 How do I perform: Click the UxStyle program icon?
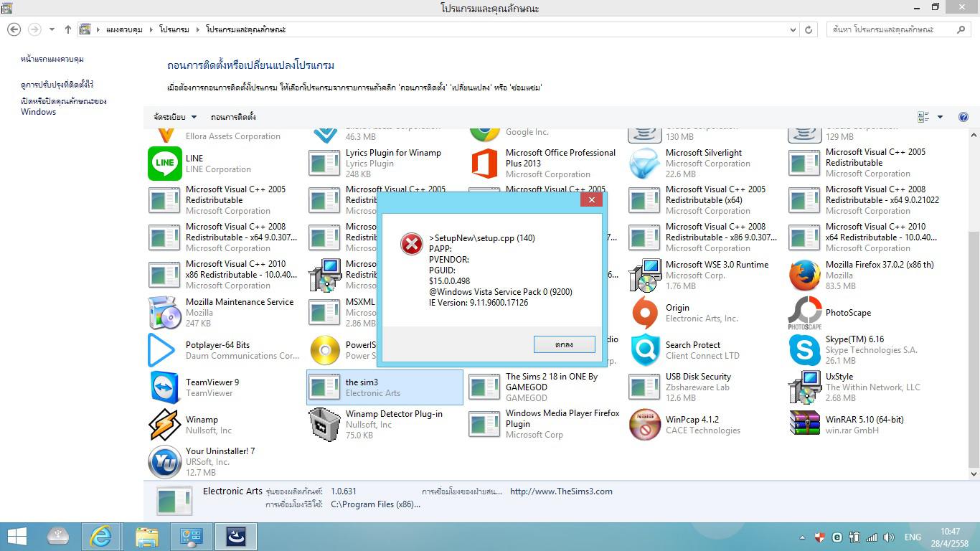tap(804, 387)
